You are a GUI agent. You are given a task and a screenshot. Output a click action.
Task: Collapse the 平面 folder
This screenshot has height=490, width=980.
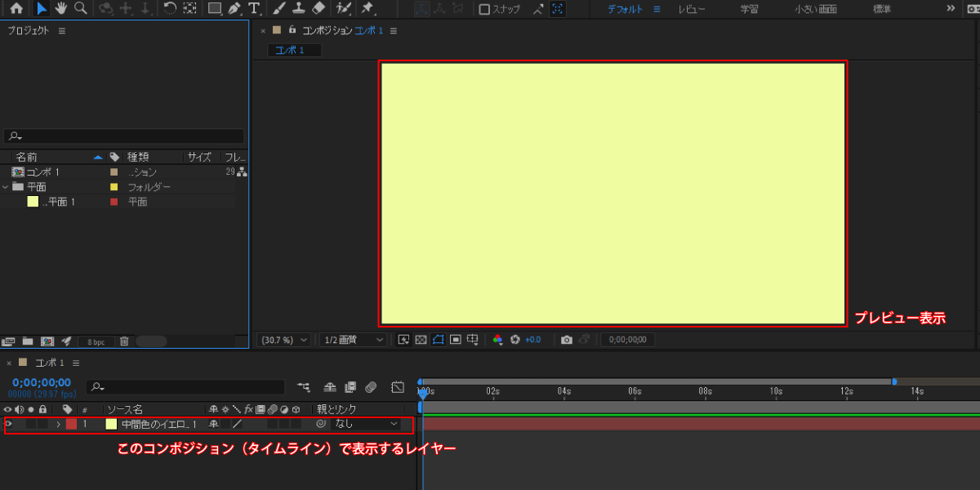click(6, 186)
